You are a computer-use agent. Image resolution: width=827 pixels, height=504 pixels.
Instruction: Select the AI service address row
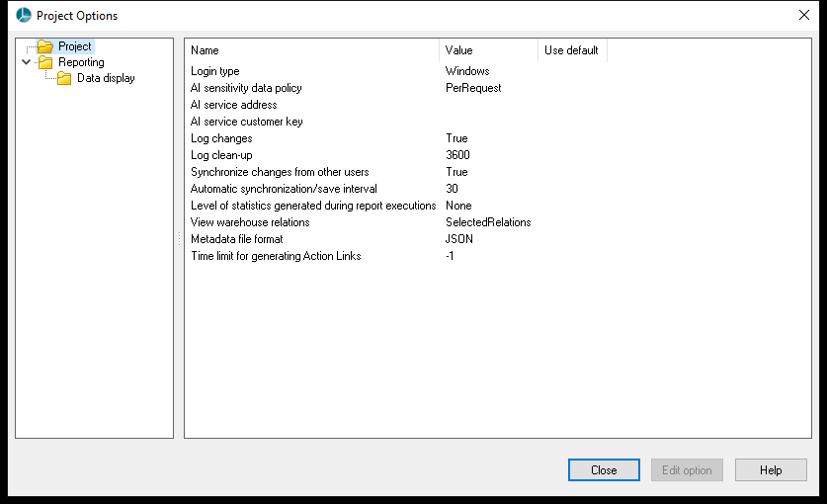[x=233, y=105]
